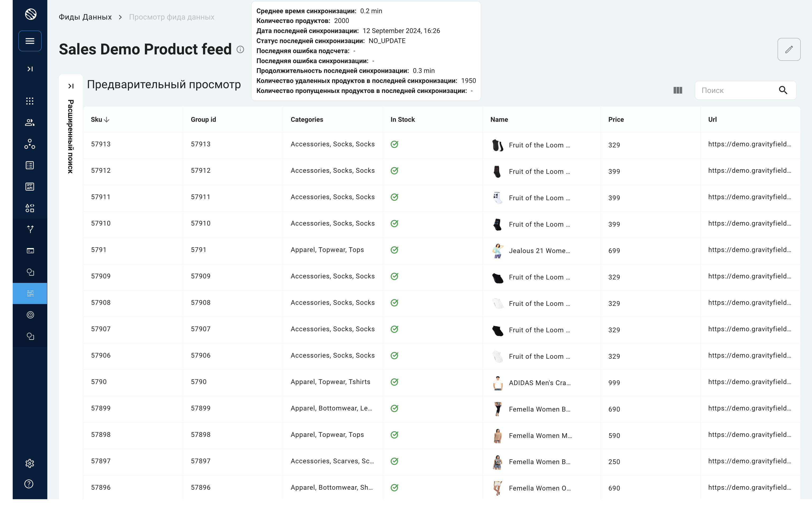Open the users icon in sidebar
This screenshot has height=514, width=812.
[x=30, y=123]
